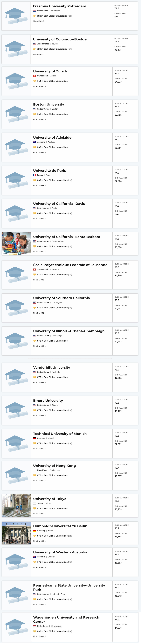
Task: Click the rank badge icon next to #65
Action: coord(35,114)
